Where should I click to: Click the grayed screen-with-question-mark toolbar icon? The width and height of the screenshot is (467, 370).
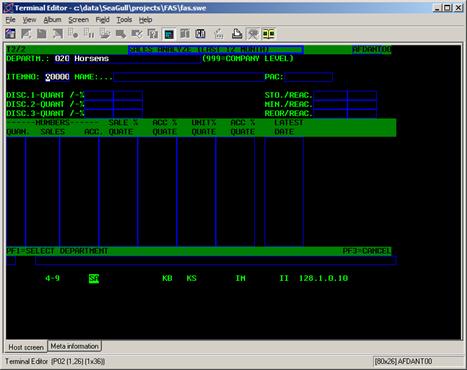click(x=153, y=33)
